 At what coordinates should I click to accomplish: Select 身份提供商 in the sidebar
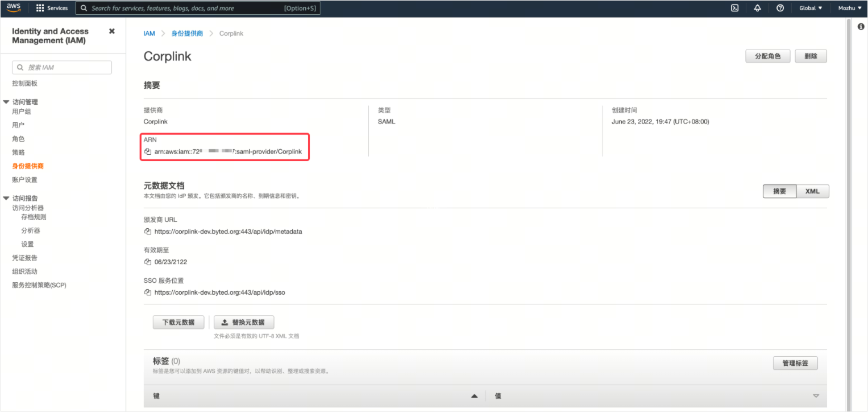click(x=28, y=166)
